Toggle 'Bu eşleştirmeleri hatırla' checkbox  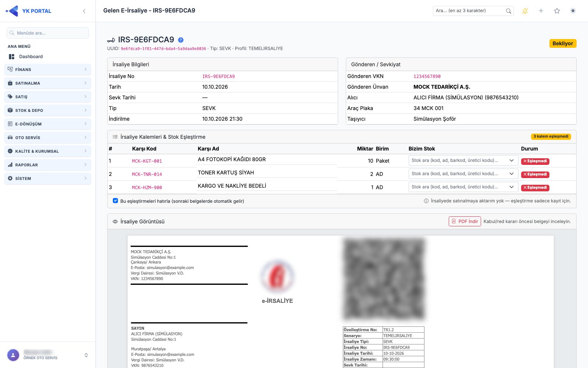click(115, 201)
